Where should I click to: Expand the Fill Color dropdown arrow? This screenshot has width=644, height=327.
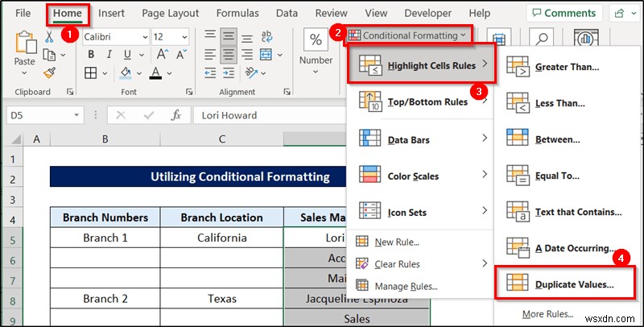click(138, 73)
